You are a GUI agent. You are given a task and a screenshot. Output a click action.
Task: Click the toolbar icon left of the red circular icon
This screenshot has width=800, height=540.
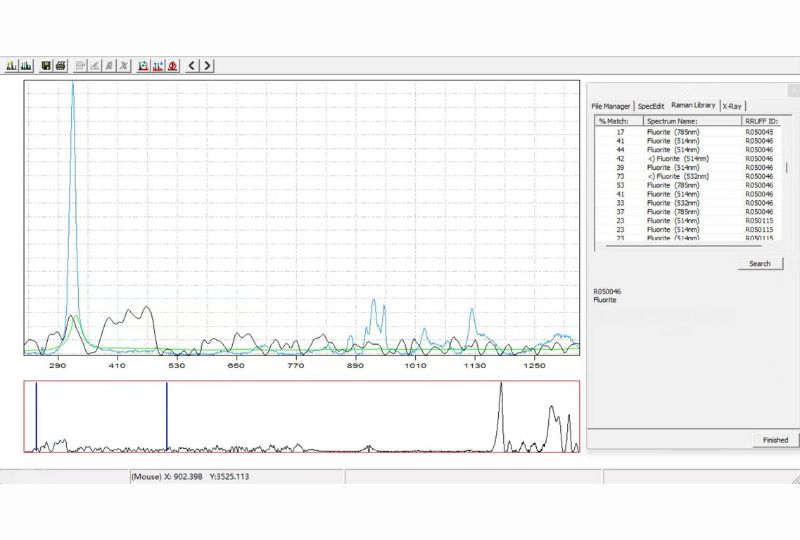[158, 66]
